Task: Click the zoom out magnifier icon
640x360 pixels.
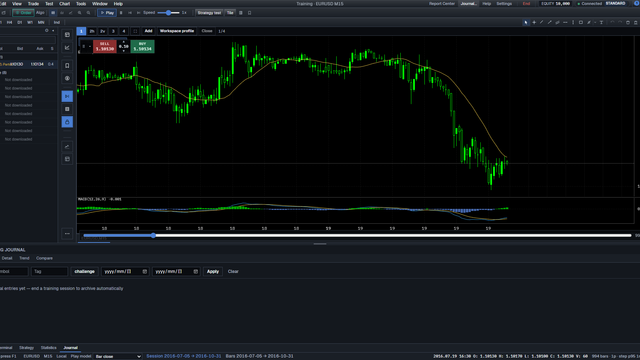Action: tap(88, 13)
